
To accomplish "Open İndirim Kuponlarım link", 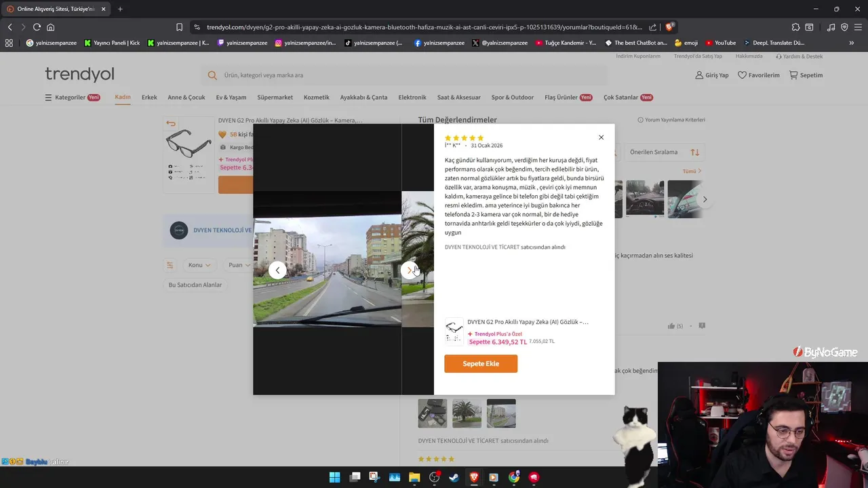I will 638,56.
